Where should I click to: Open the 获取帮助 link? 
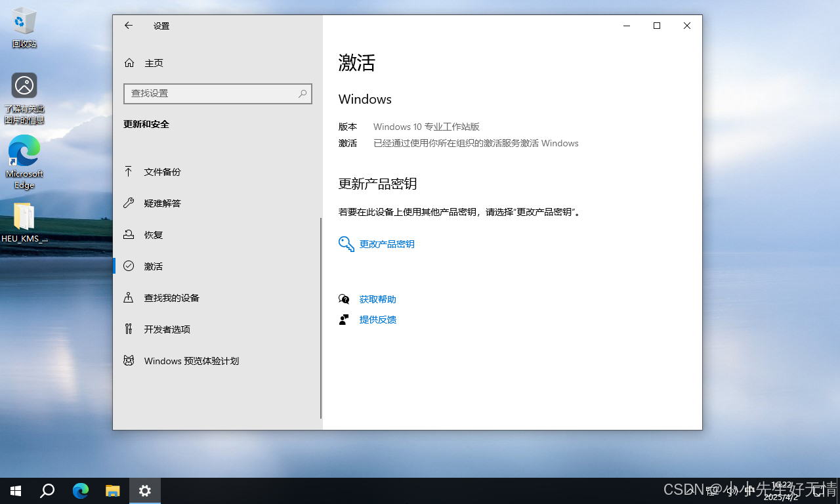point(377,299)
